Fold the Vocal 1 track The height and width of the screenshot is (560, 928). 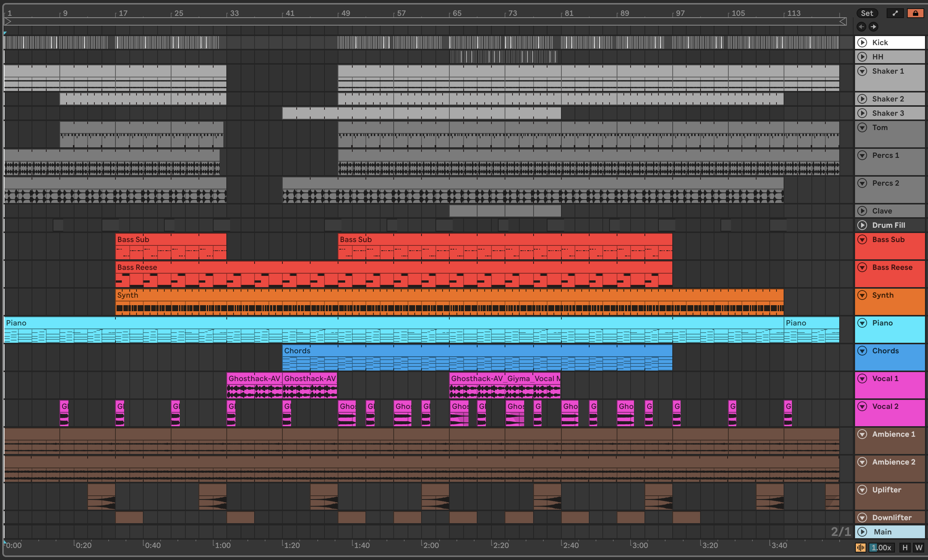coord(862,378)
